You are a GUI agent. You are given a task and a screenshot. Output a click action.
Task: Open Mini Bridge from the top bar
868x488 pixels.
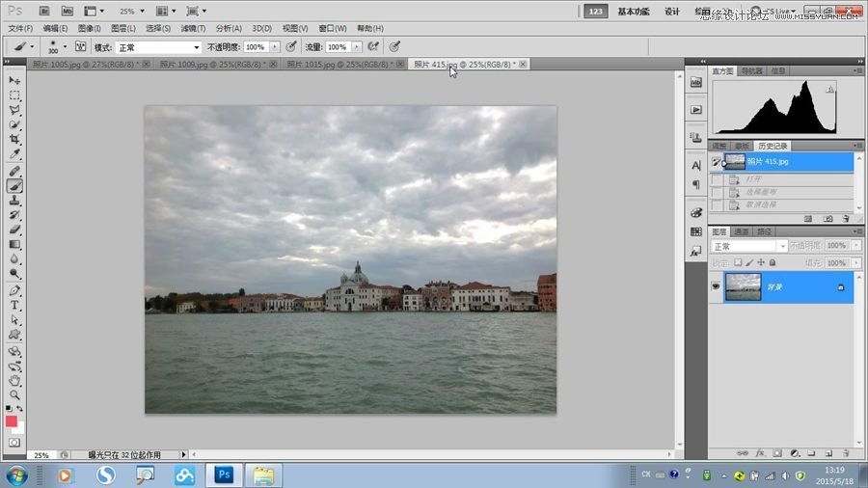(68, 12)
